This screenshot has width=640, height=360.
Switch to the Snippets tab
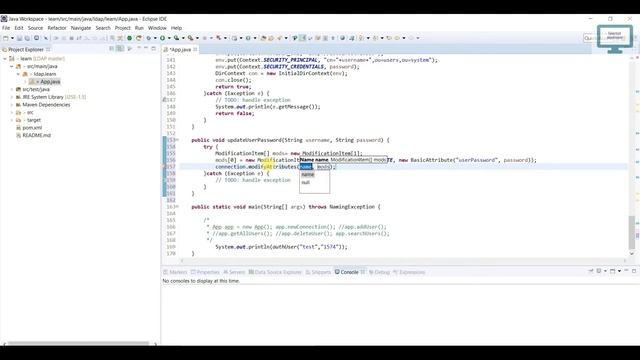318,272
